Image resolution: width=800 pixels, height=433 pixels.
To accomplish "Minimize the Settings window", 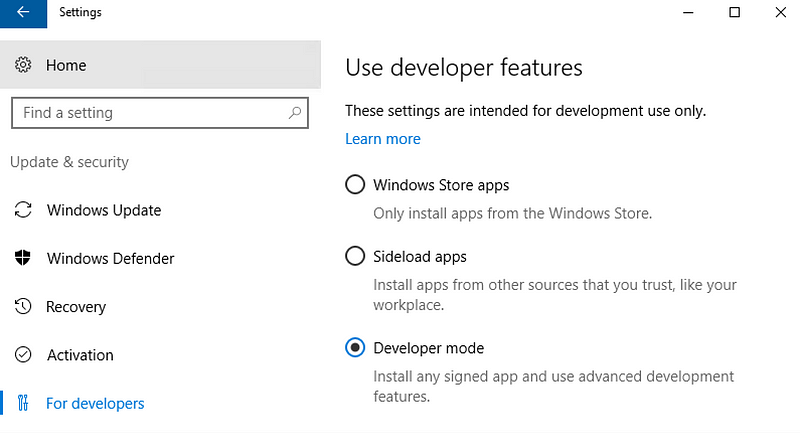I will tap(688, 12).
